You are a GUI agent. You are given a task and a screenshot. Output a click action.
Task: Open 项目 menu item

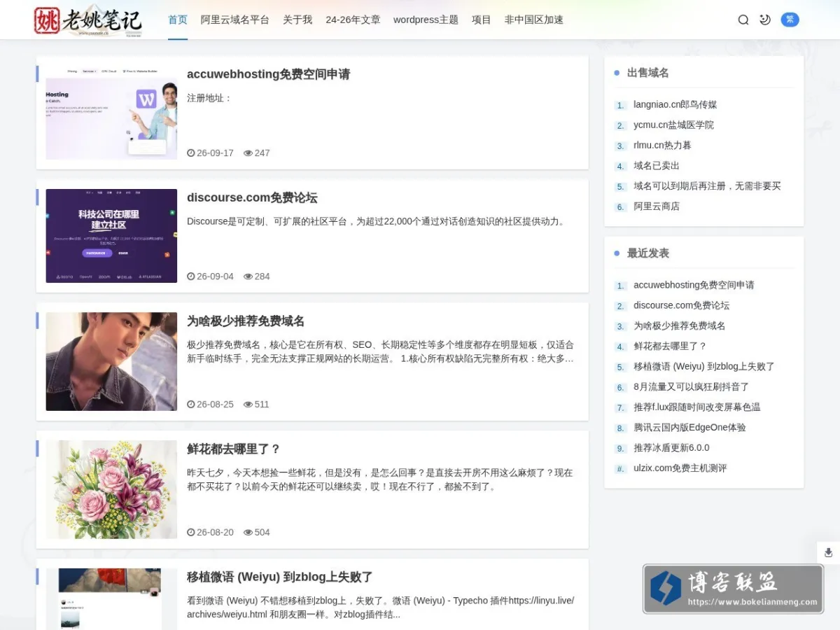(482, 20)
